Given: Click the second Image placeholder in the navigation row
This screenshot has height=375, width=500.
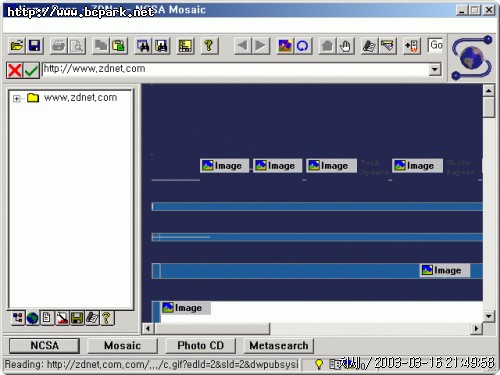Looking at the screenshot, I should coord(277,166).
